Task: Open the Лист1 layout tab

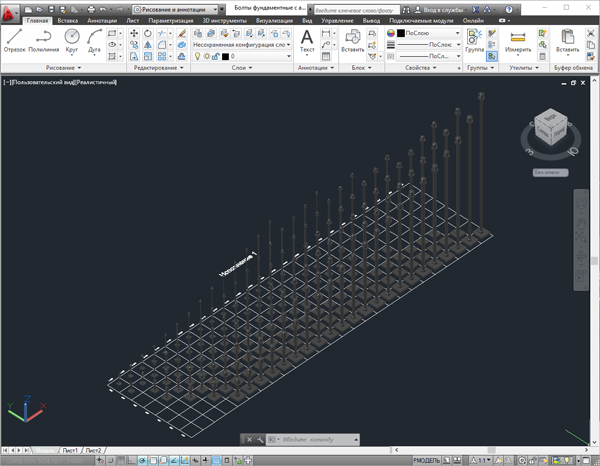Action: (x=68, y=451)
